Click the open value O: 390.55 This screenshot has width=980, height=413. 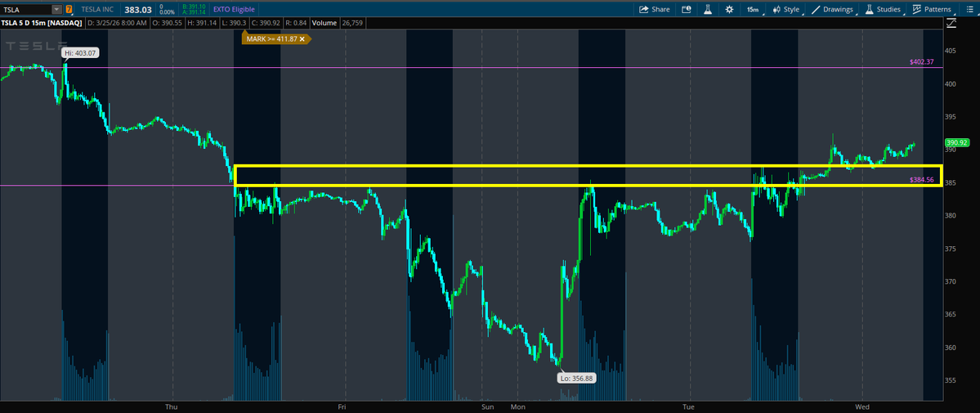(x=168, y=23)
